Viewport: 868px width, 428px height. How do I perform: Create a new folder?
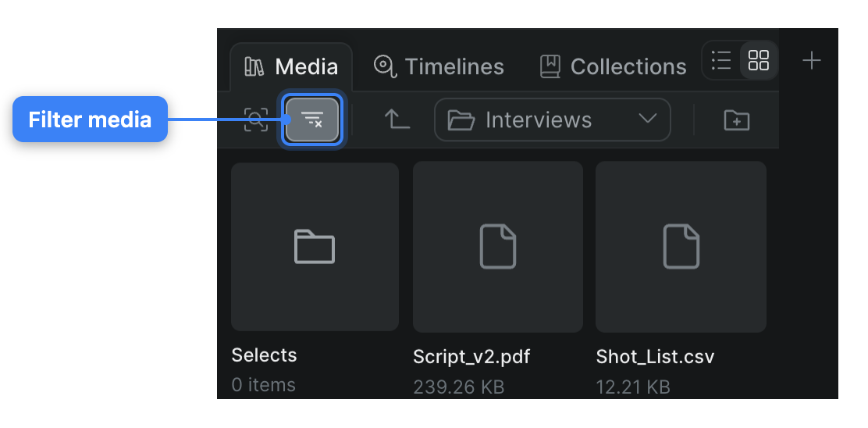click(x=737, y=119)
